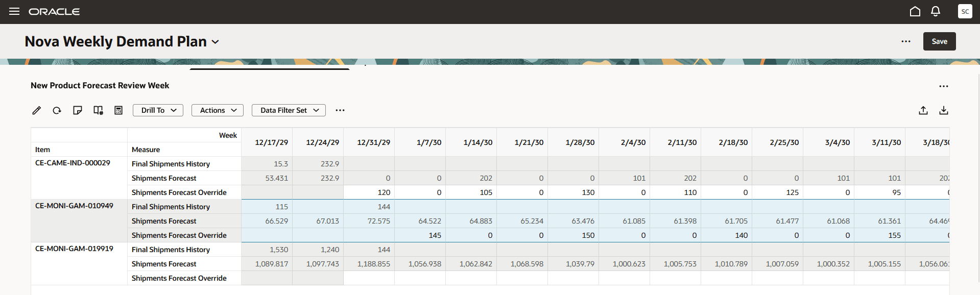This screenshot has width=980, height=295.
Task: Click forecast cell 66.529
Action: tap(267, 221)
